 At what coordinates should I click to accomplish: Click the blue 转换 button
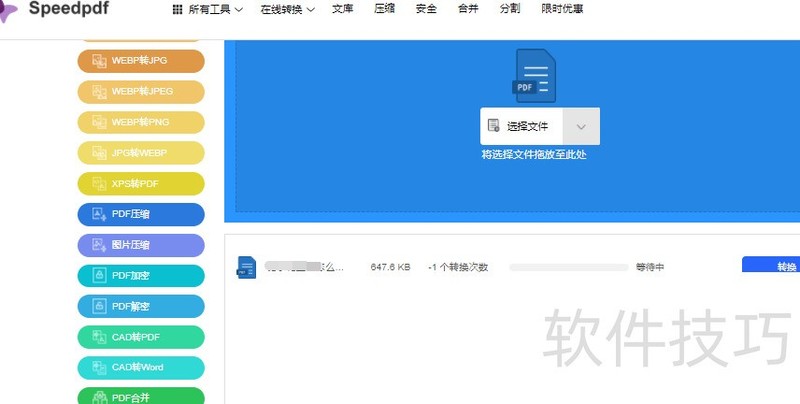click(x=771, y=265)
